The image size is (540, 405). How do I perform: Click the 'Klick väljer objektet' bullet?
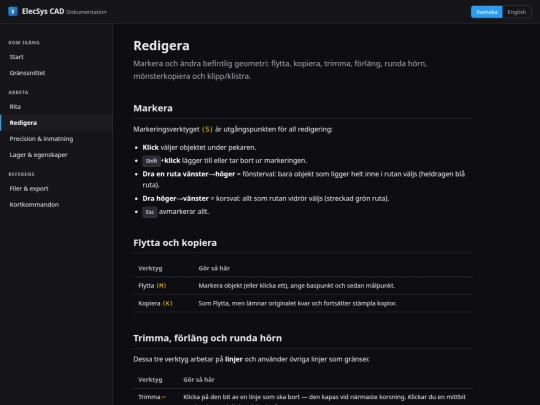click(x=199, y=147)
